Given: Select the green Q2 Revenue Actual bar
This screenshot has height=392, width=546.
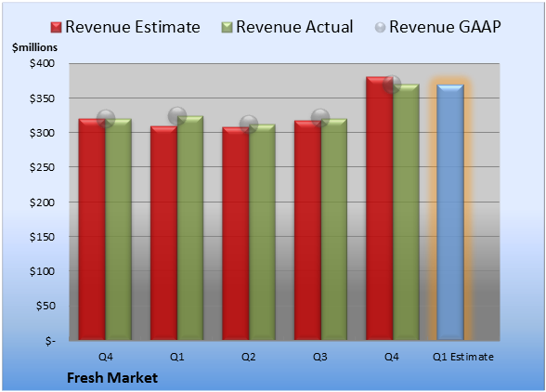Looking at the screenshot, I should (262, 232).
